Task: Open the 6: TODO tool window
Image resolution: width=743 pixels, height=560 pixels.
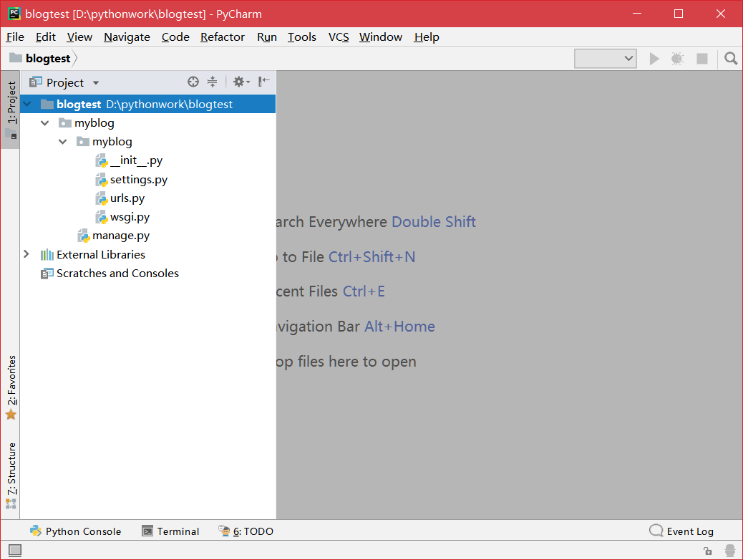Action: (x=246, y=531)
